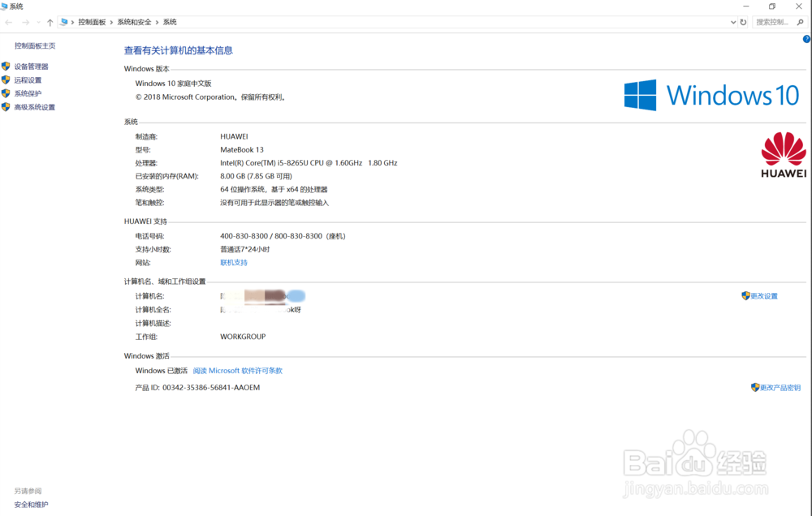Click the shield icon beside 高级系统设置
812x516 pixels.
pyautogui.click(x=6, y=106)
